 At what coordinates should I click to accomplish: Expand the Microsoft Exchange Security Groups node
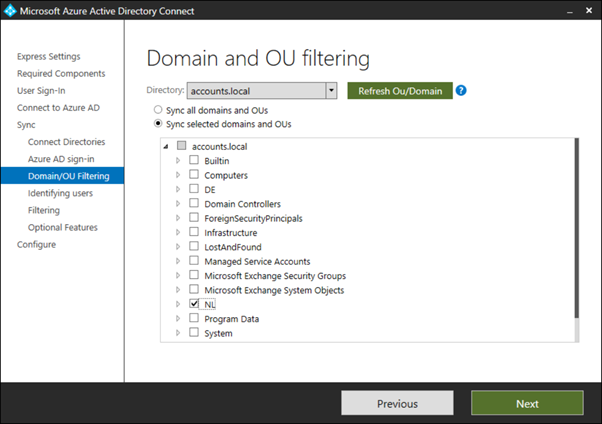(x=178, y=276)
